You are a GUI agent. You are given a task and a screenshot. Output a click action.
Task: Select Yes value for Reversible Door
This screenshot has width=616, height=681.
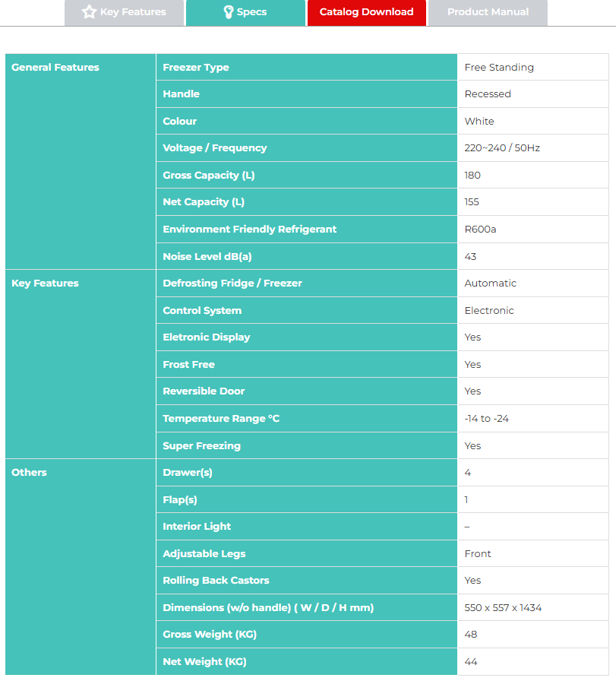(472, 391)
